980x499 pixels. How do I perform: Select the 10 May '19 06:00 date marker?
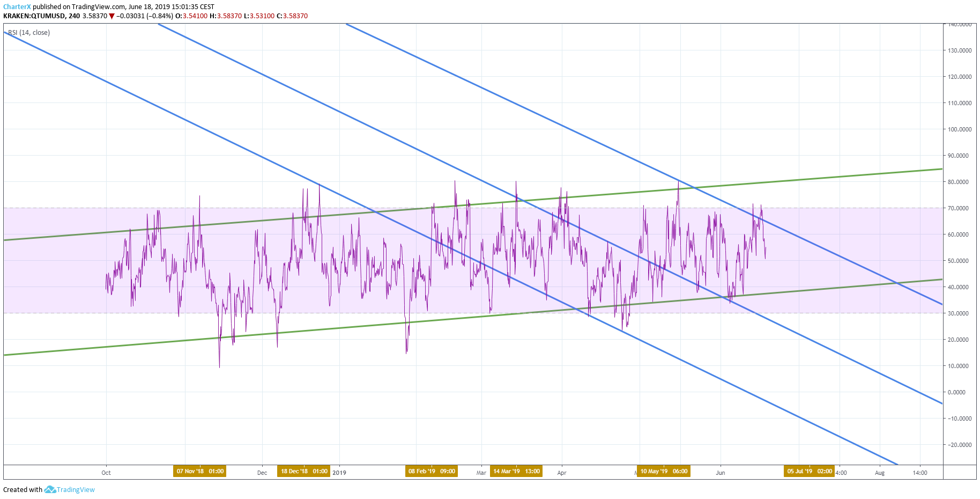tap(664, 471)
